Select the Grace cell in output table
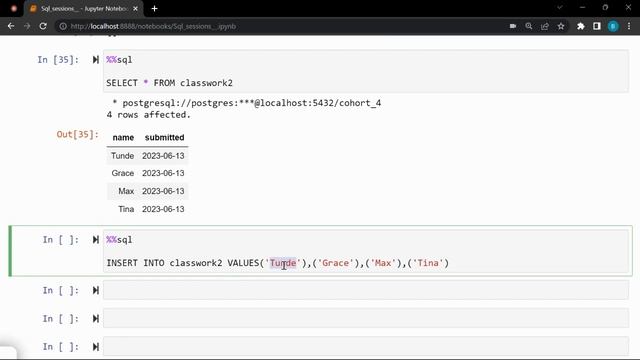Viewport: 640px width, 360px height. point(122,173)
